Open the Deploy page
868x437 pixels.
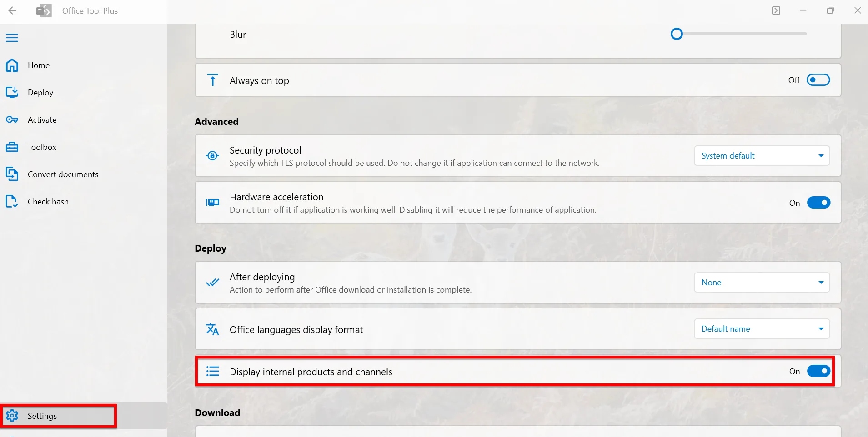(x=84, y=93)
